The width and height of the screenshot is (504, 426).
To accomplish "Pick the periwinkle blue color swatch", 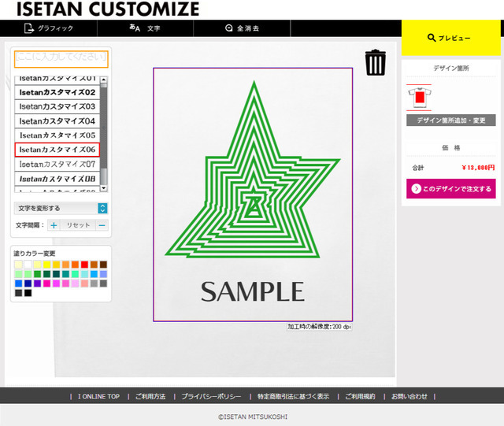I will [x=103, y=274].
